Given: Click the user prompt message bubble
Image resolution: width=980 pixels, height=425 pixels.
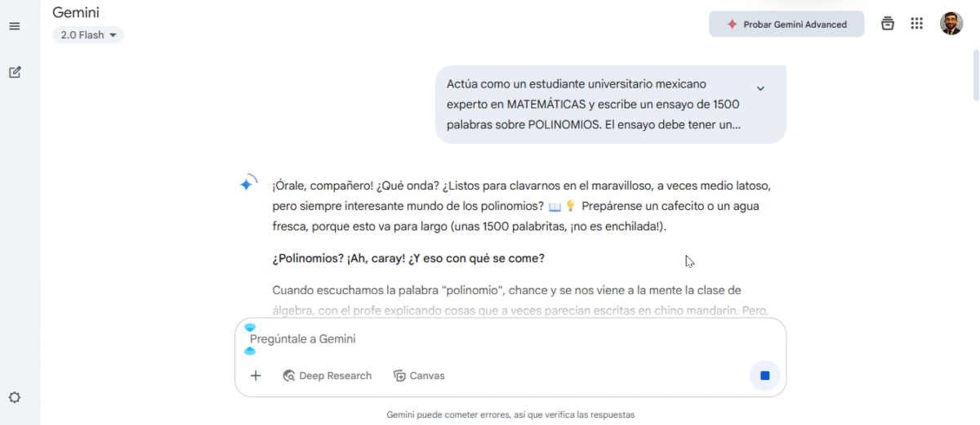Looking at the screenshot, I should coord(594,105).
